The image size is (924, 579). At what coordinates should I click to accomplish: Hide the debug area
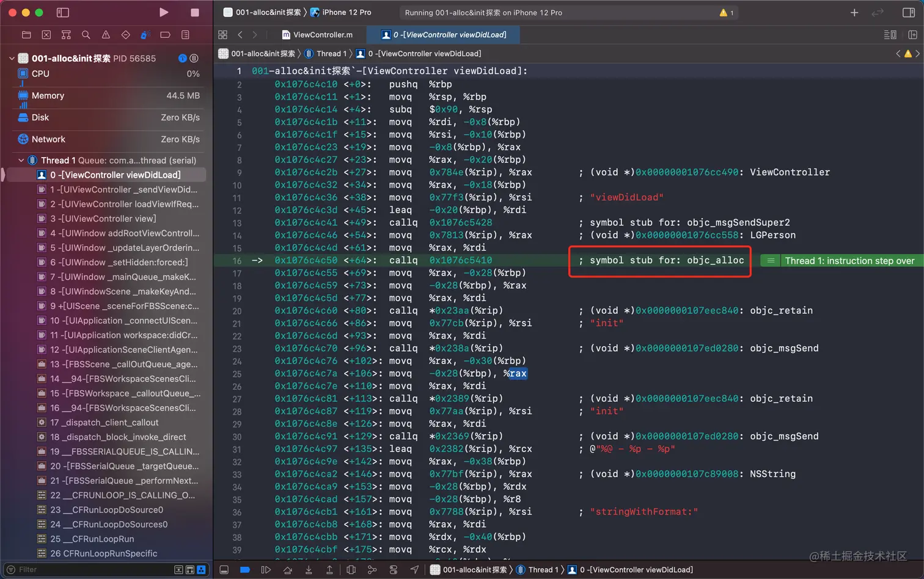224,570
